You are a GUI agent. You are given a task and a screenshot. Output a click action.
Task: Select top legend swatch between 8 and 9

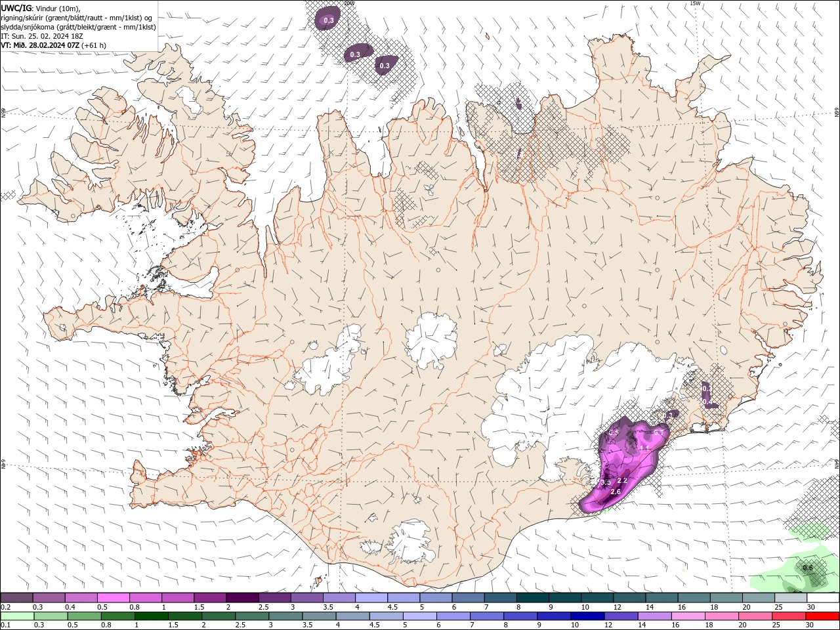pyautogui.click(x=533, y=597)
